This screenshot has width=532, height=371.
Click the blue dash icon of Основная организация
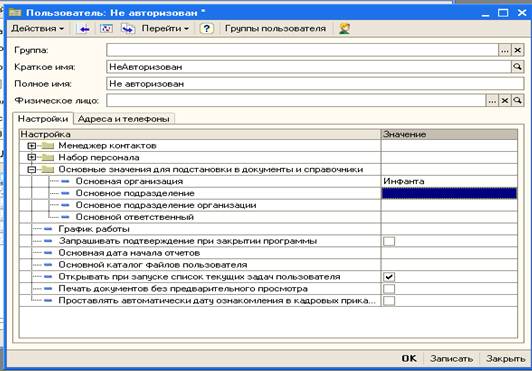65,182
